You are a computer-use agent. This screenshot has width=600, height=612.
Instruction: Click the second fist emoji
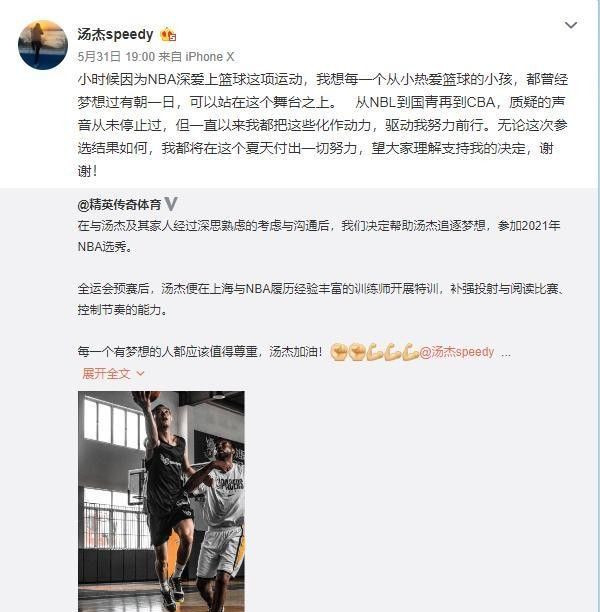[356, 352]
